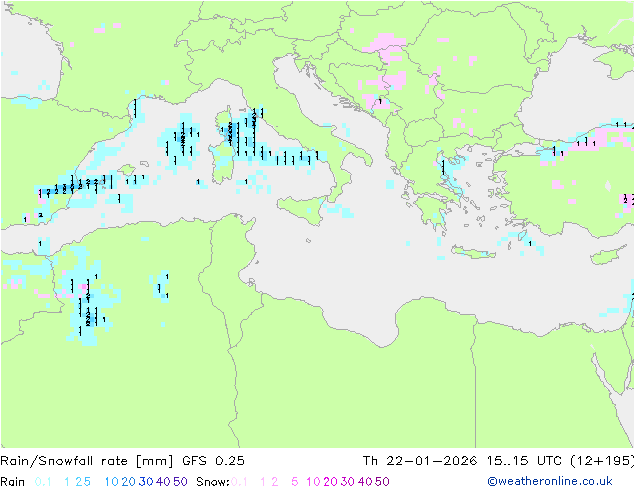This screenshot has width=634, height=490.
Task: Click the "15..15 UTC" time text
Action: pyautogui.click(x=524, y=461)
